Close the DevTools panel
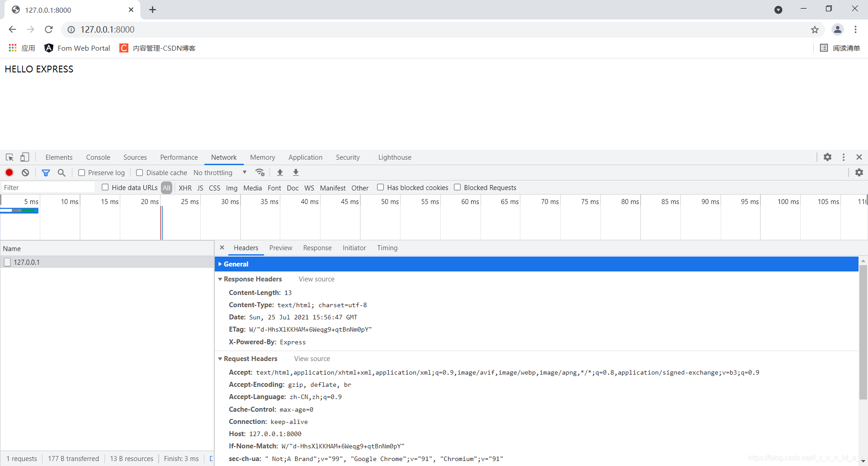 [x=859, y=157]
